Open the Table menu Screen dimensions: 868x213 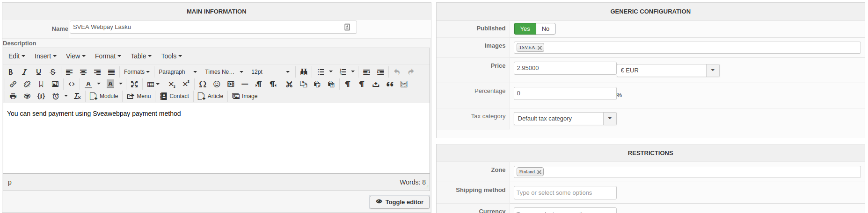[x=141, y=56]
